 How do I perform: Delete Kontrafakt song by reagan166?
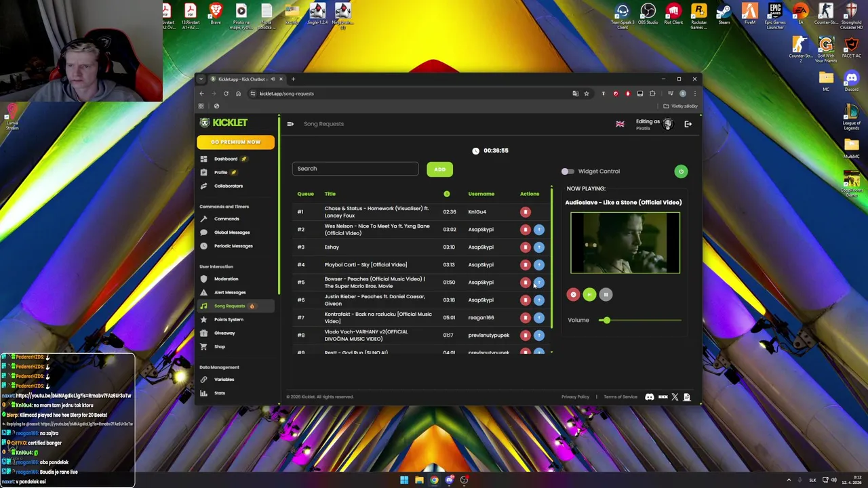525,317
